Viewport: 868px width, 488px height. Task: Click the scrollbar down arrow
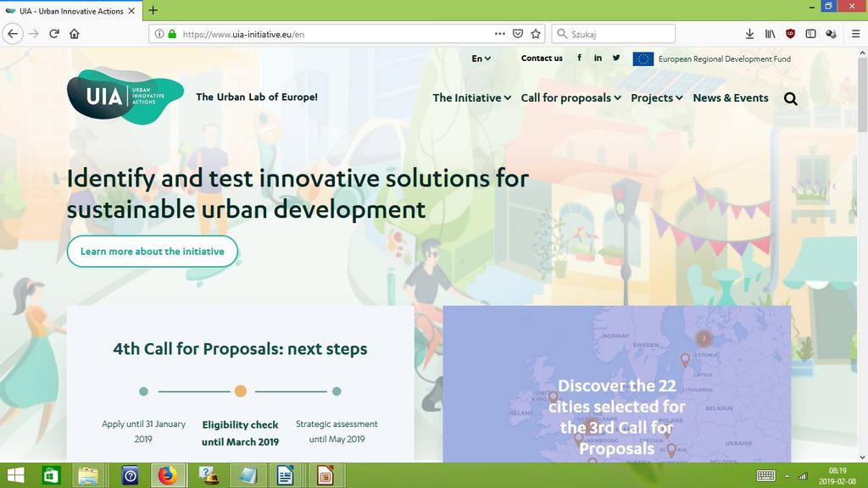click(862, 457)
